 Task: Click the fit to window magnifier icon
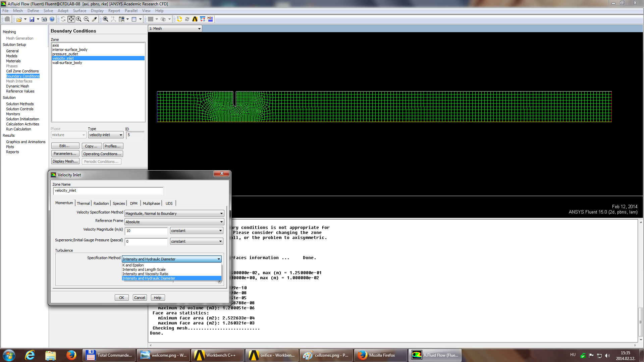point(106,19)
